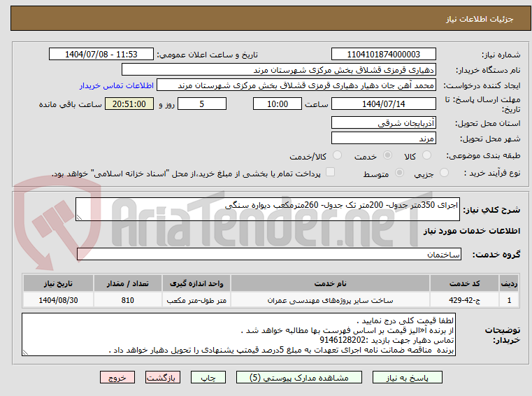Click need date cell 1404/08/30

pyautogui.click(x=58, y=300)
